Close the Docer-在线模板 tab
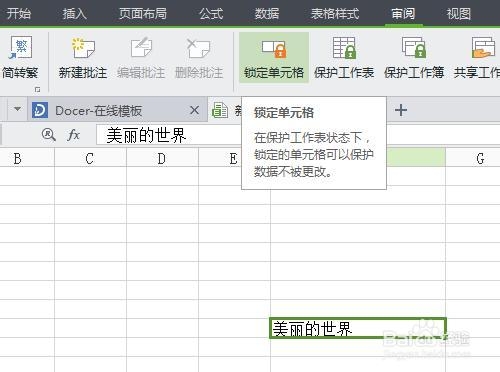Screen dimensions: 500x372 tap(194, 110)
